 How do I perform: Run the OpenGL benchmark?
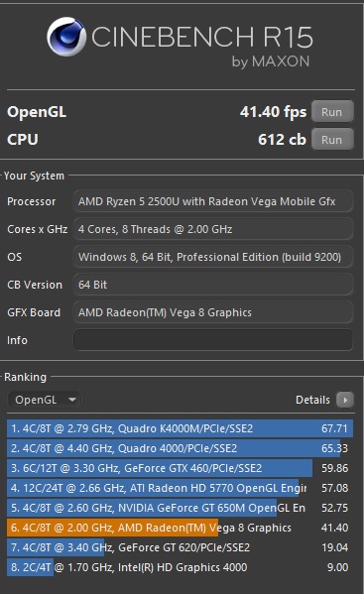pyautogui.click(x=332, y=112)
